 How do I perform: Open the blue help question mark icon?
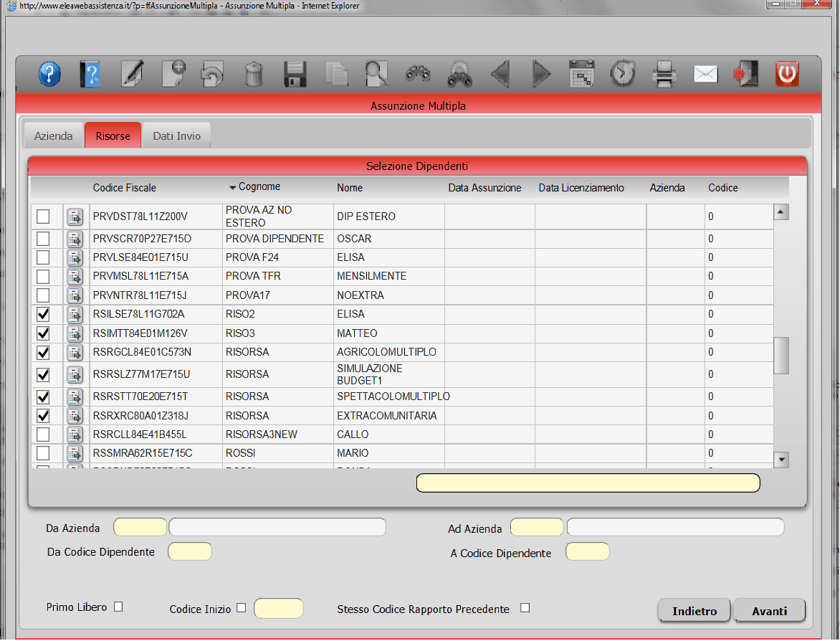(x=49, y=74)
